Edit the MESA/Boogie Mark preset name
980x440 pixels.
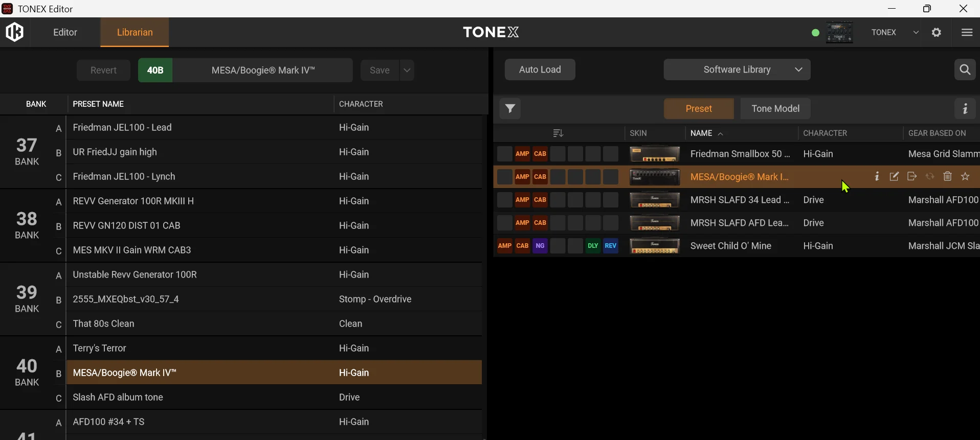(895, 177)
